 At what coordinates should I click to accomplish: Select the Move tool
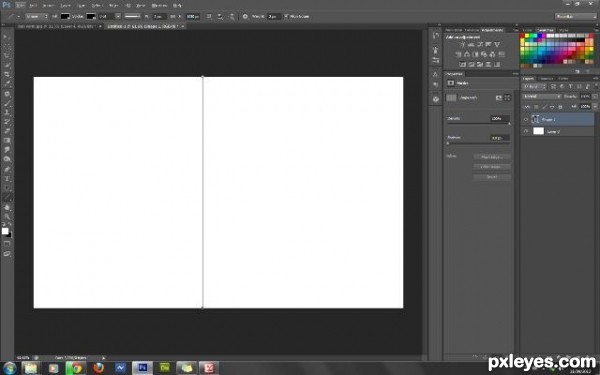pyautogui.click(x=7, y=37)
